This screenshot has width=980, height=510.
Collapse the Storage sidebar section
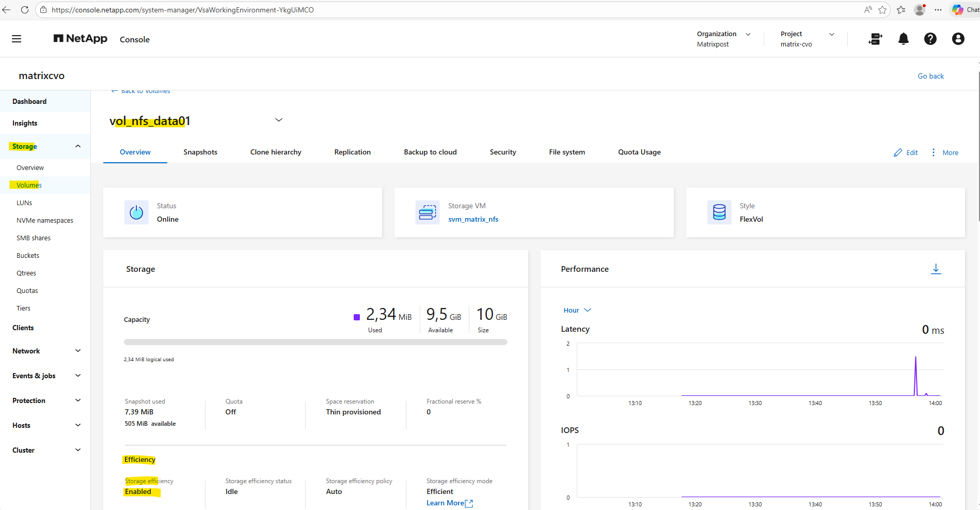[x=78, y=146]
